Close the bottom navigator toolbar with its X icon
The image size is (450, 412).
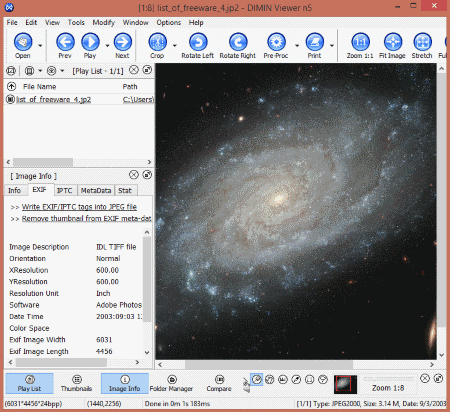(x=425, y=378)
